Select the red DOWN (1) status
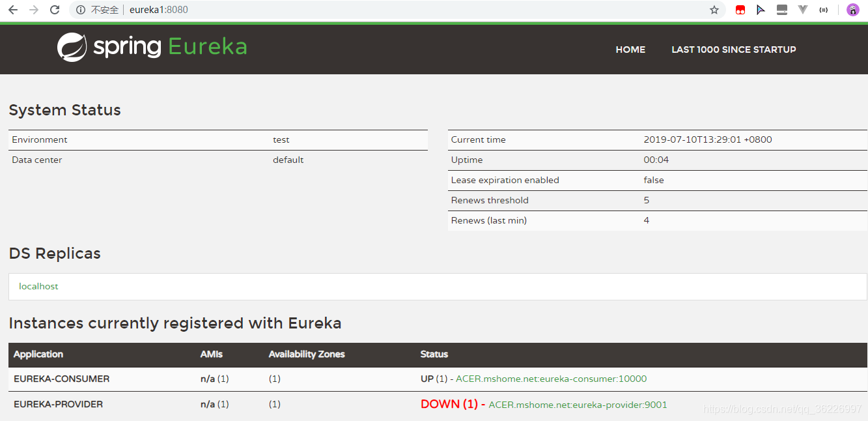Screen dimensions: 868x421 pos(449,404)
